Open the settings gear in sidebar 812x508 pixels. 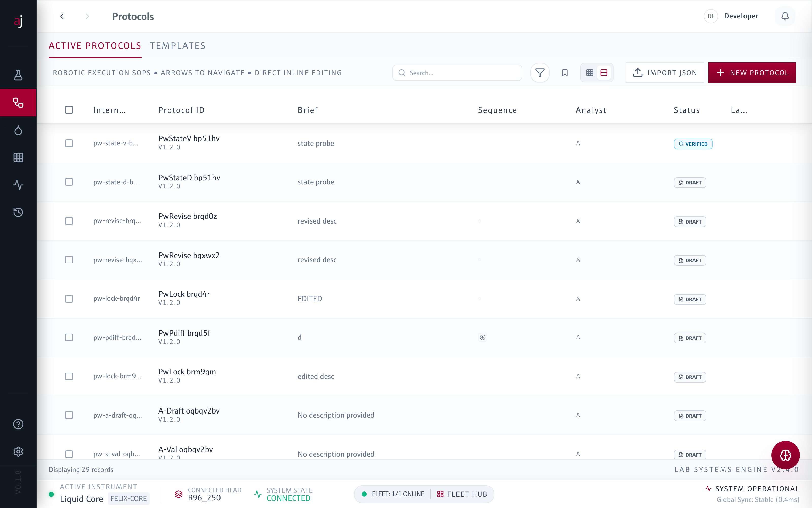(x=18, y=452)
